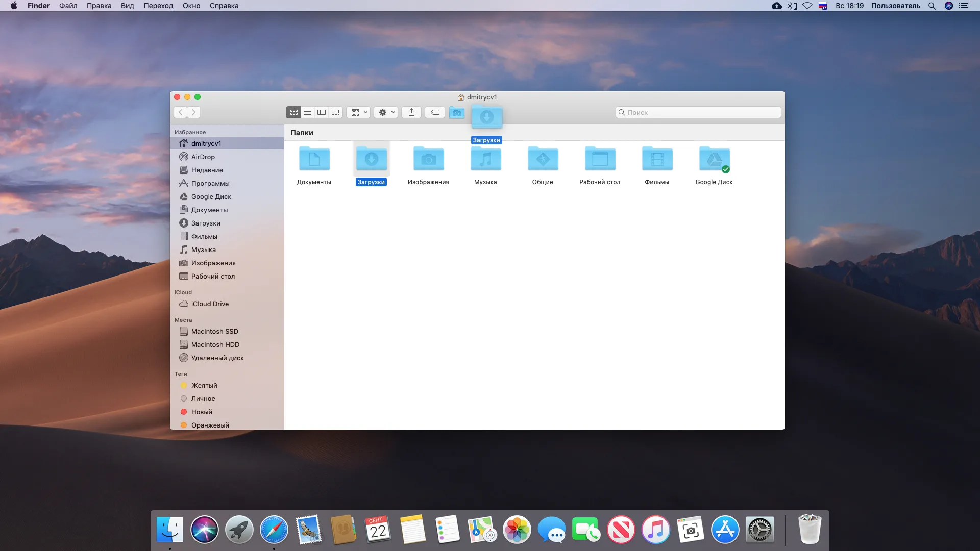Open Музыка in the sidebar
Viewport: 980px width, 551px height.
click(227, 249)
